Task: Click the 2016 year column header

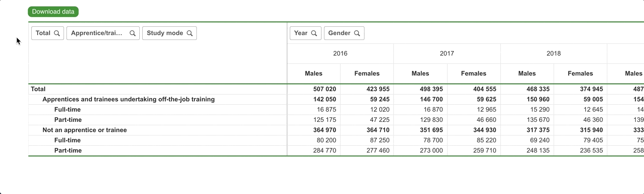Action: click(340, 54)
